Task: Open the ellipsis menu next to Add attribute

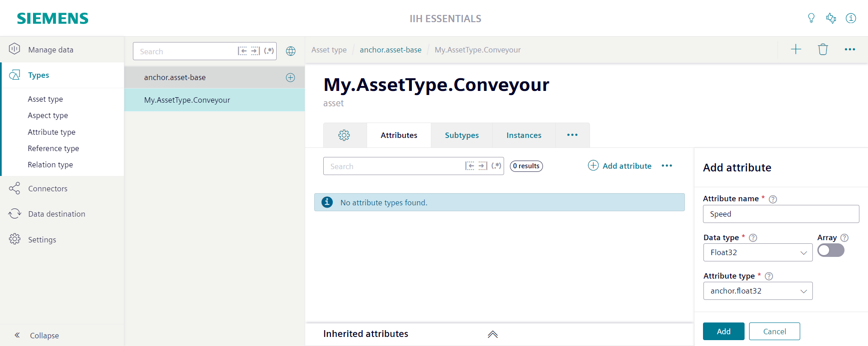Action: coord(667,166)
